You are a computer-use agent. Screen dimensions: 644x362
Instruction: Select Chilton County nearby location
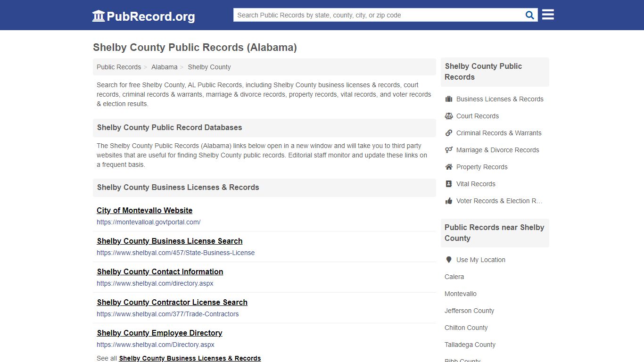click(x=466, y=328)
